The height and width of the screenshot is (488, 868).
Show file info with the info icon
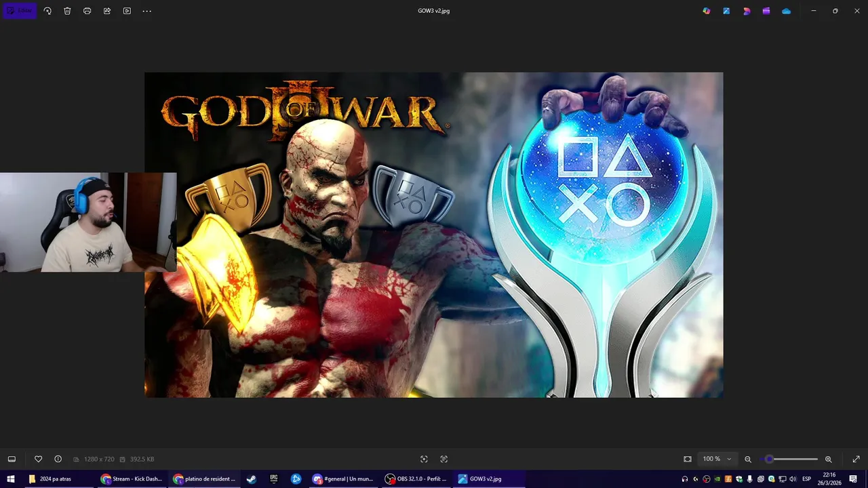(58, 459)
